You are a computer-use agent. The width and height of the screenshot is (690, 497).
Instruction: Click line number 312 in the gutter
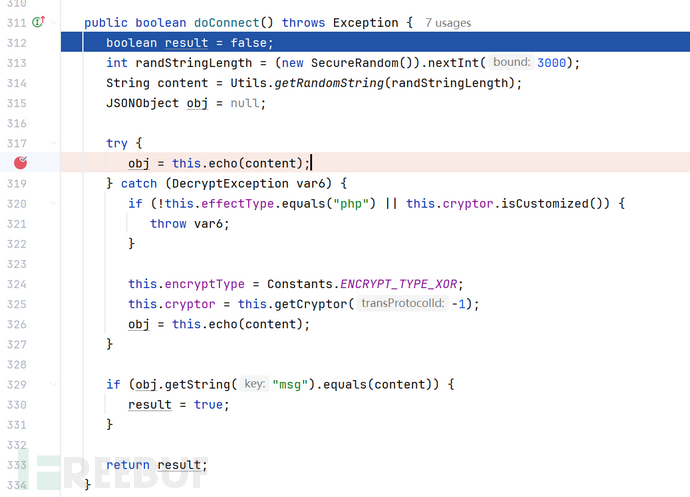pos(16,42)
